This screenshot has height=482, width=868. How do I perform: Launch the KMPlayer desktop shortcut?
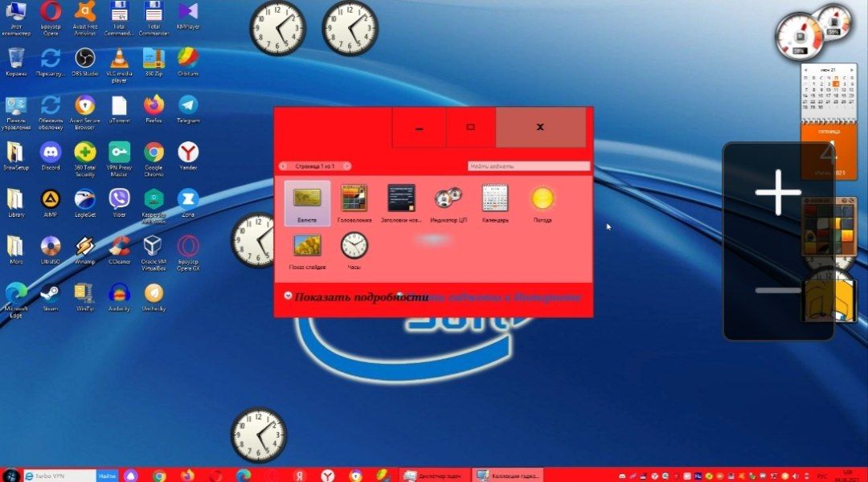(x=188, y=16)
